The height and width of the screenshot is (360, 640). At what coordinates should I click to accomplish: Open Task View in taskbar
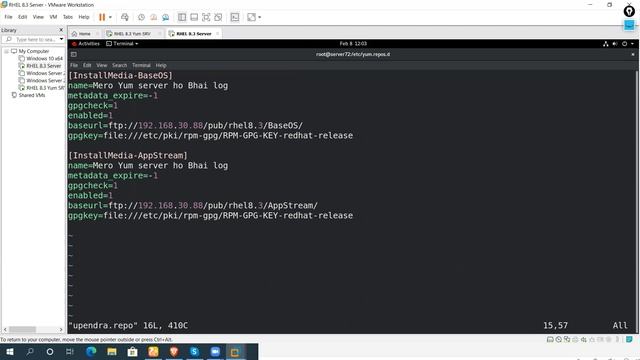(70, 352)
